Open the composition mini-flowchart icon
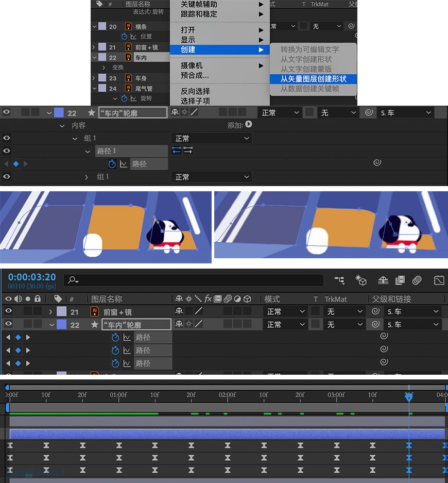Image resolution: width=448 pixels, height=483 pixels. 340,280
